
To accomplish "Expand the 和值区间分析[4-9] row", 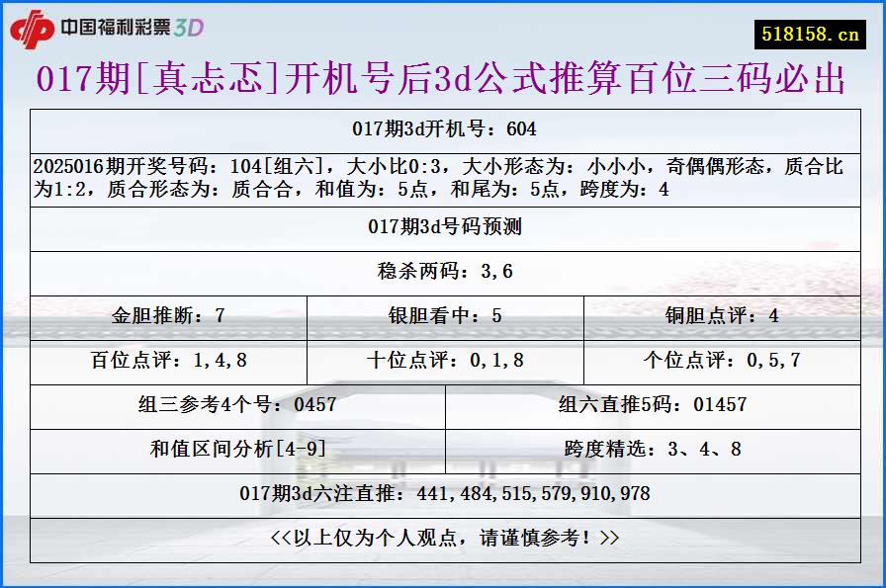I will tap(235, 452).
